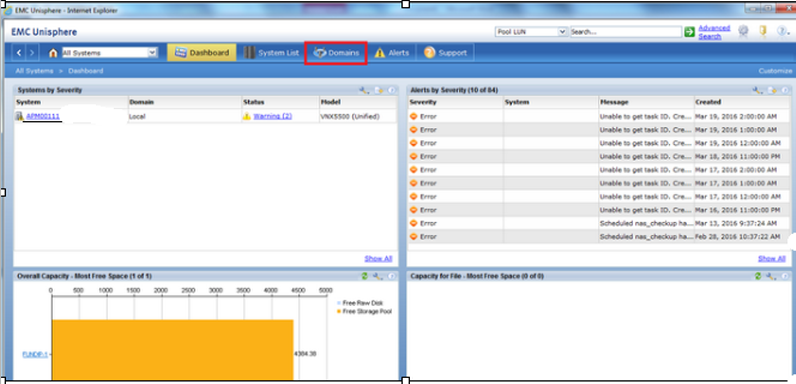Click help icon in Capacity for File panel
Screen dimensions: 796x384
(x=785, y=276)
